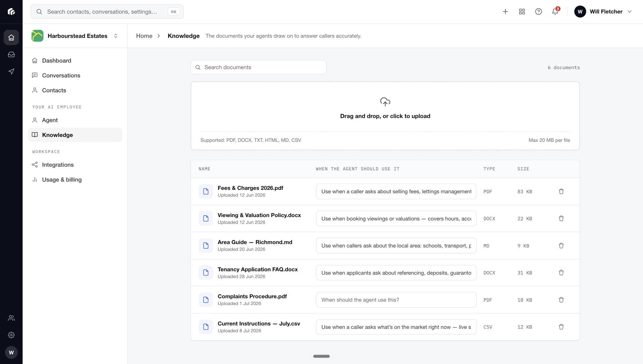643x364 pixels.
Task: Click the Complaints Procedure.pdf file name
Action: click(x=252, y=297)
